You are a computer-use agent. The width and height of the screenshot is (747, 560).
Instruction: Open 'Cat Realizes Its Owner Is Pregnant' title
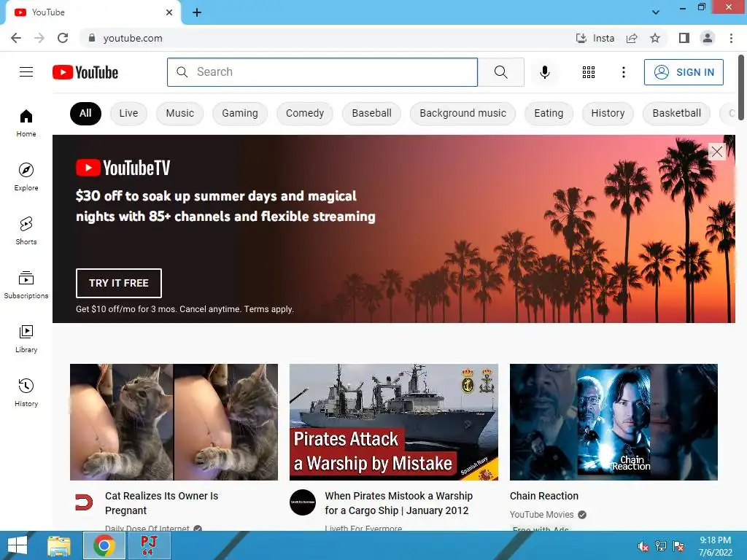coord(161,503)
